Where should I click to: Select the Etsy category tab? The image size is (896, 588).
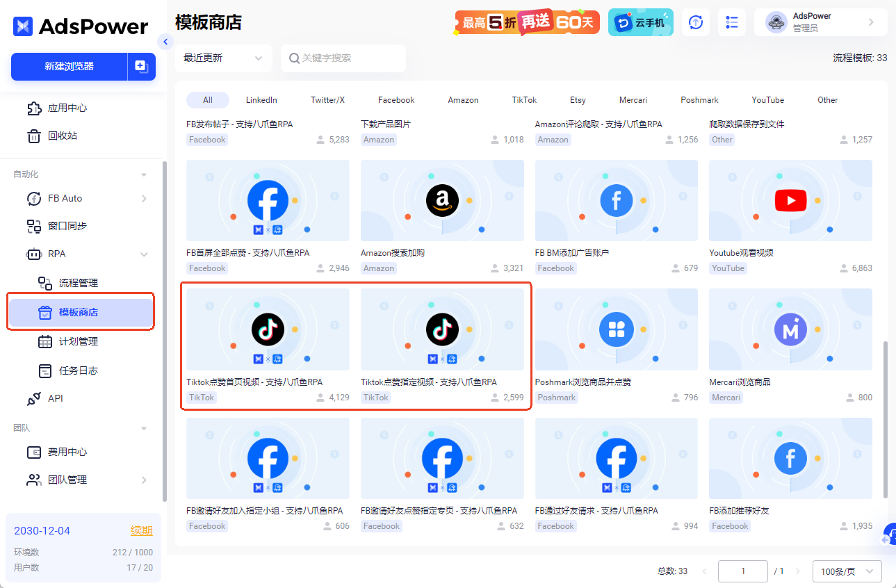pyautogui.click(x=578, y=100)
